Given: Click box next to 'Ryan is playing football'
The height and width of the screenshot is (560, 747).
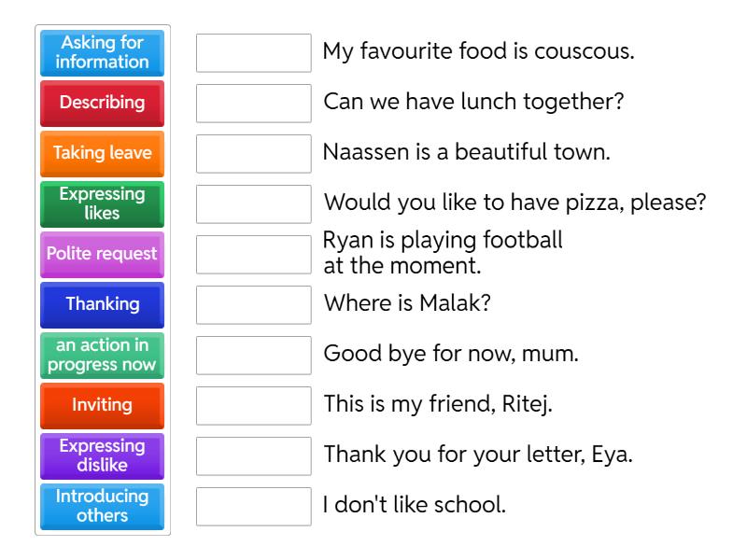Looking at the screenshot, I should click(254, 255).
